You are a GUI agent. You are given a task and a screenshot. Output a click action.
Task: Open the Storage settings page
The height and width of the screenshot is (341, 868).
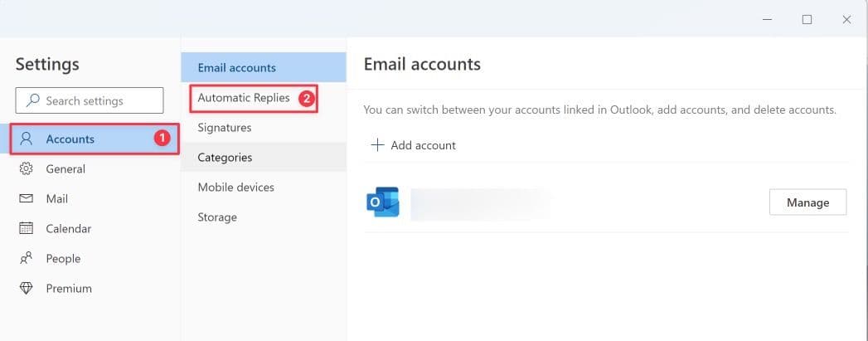(217, 217)
